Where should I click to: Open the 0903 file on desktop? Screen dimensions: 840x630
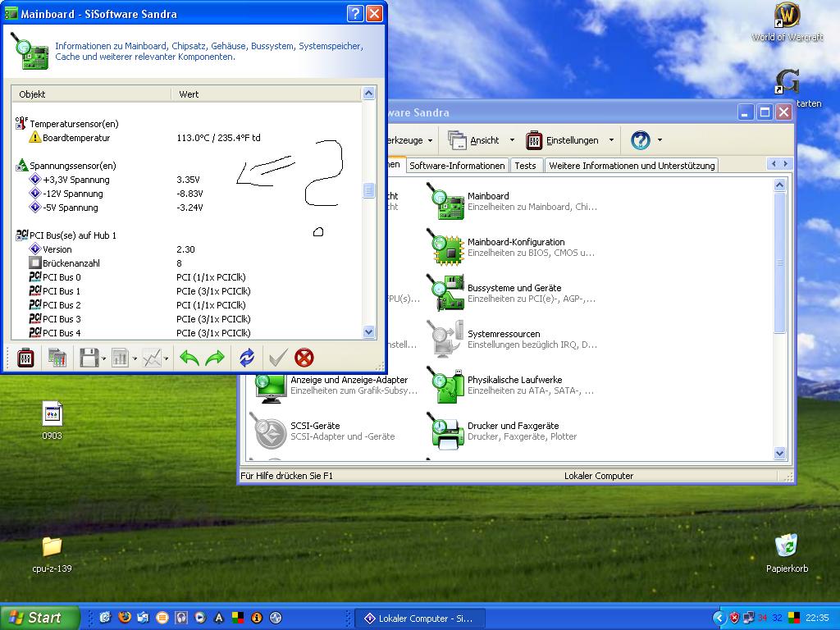pyautogui.click(x=52, y=421)
